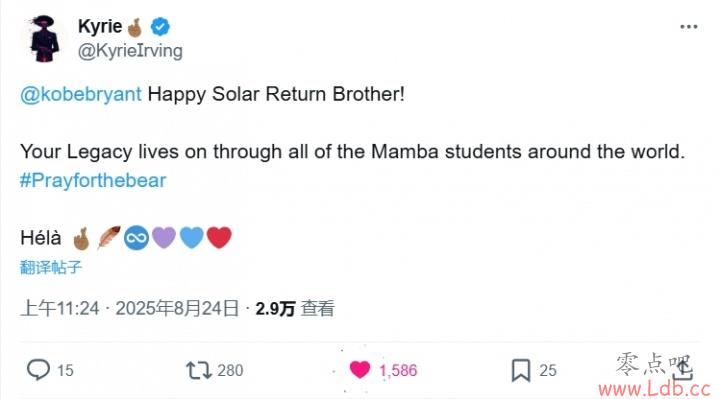
Task: Open the three-dot more options menu
Action: [689, 27]
